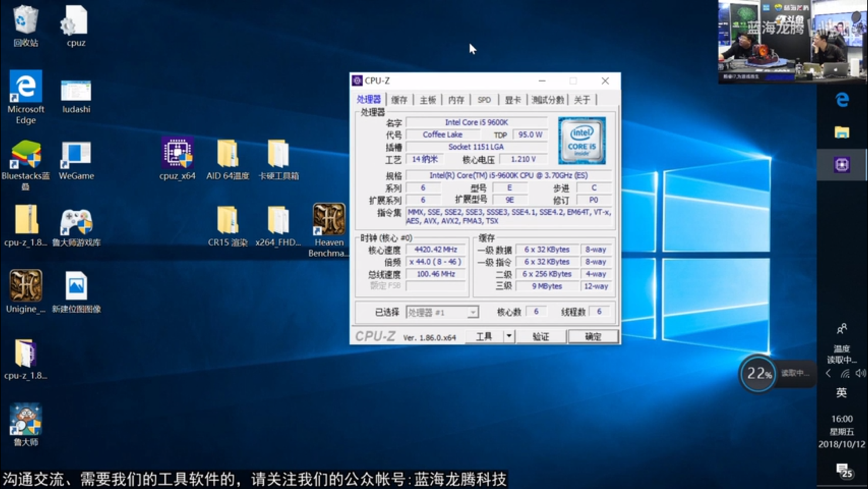Switch to the 主板 tab
The width and height of the screenshot is (868, 489).
click(428, 100)
